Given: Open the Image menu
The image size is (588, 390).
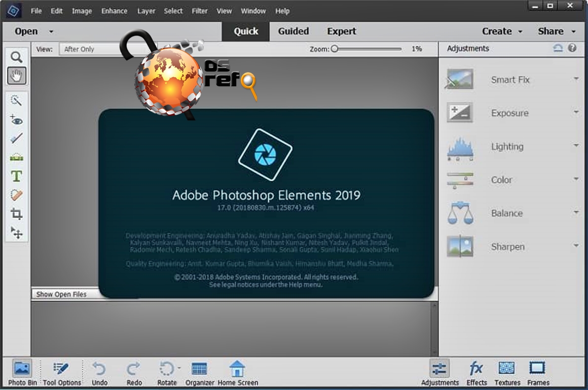Looking at the screenshot, I should click(82, 11).
